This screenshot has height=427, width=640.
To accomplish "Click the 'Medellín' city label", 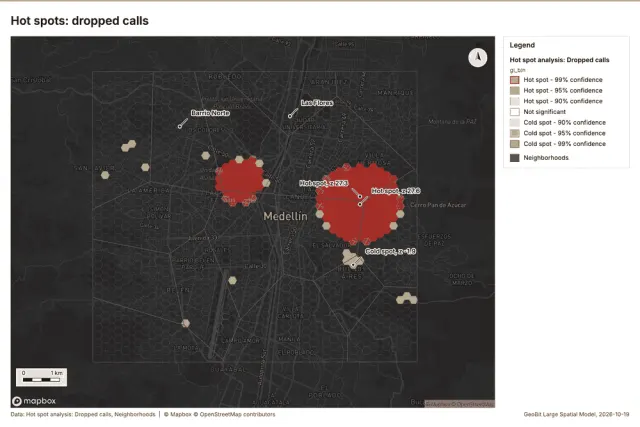I will point(285,216).
